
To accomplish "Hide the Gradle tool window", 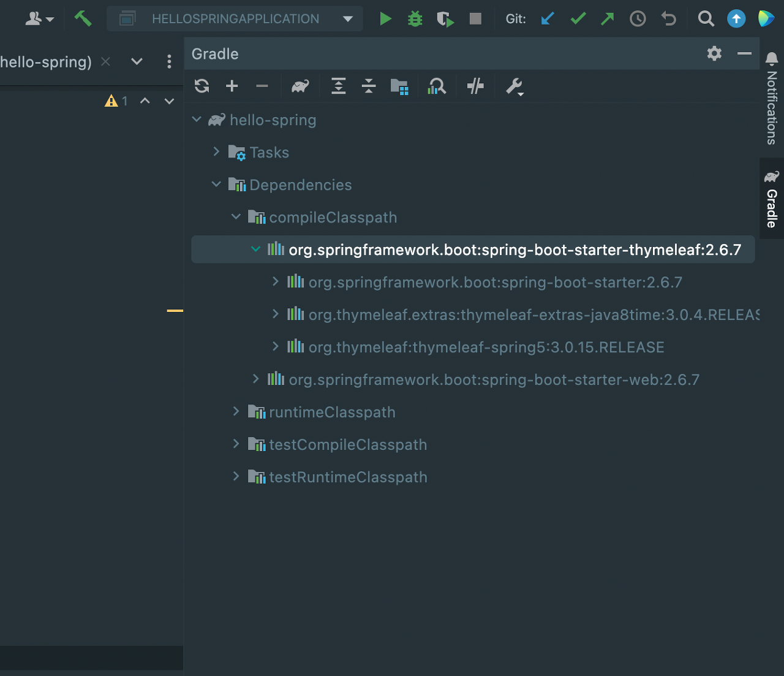I will coord(744,53).
